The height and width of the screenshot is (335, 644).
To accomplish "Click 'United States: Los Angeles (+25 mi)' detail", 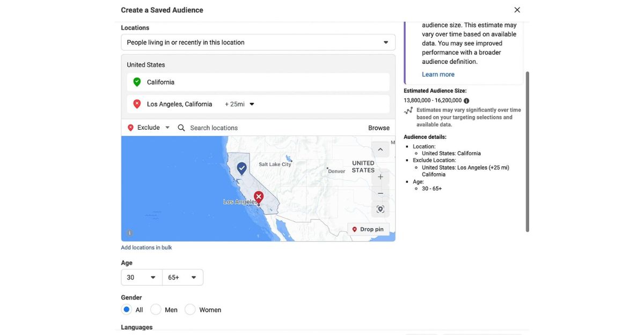I will (x=465, y=168).
